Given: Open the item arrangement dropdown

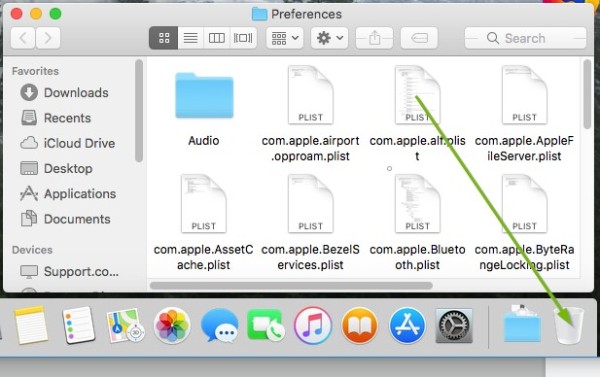Looking at the screenshot, I should [285, 38].
